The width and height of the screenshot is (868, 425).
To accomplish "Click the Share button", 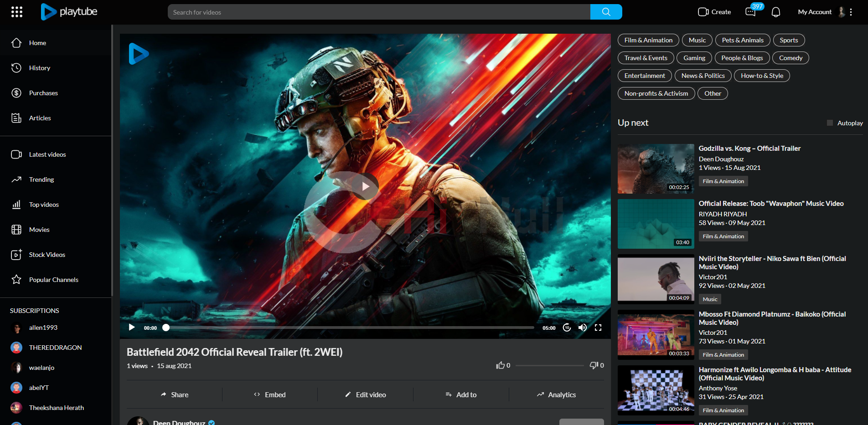I will click(174, 394).
